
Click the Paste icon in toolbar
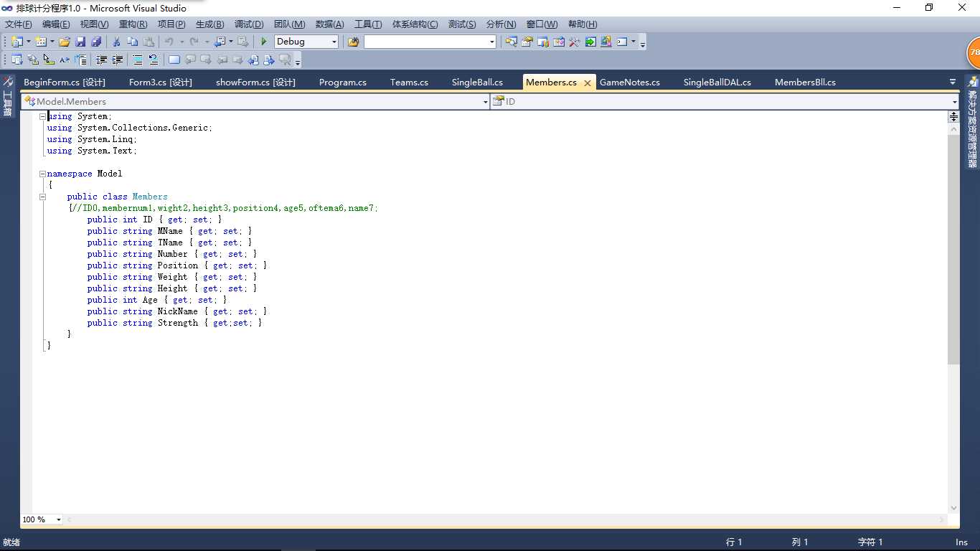[149, 42]
